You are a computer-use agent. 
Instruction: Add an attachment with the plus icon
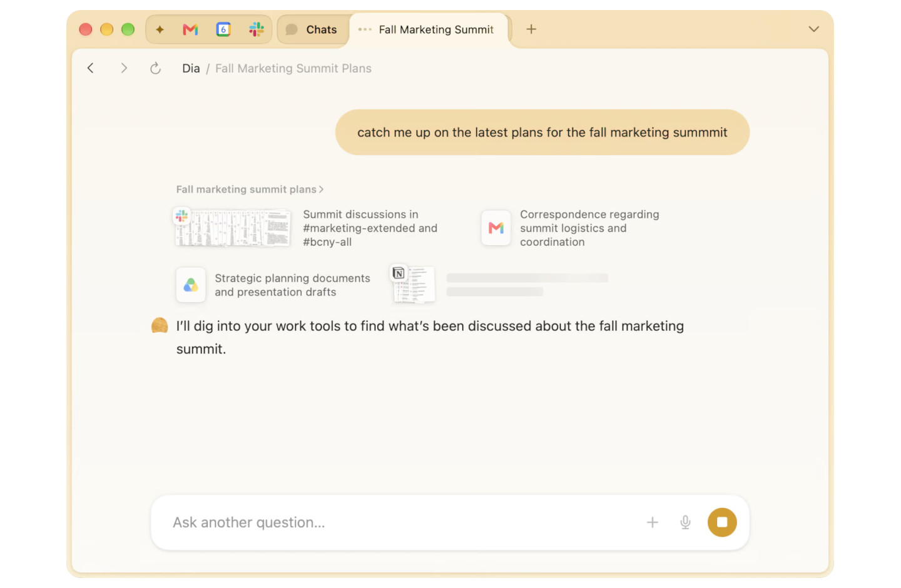(x=652, y=522)
